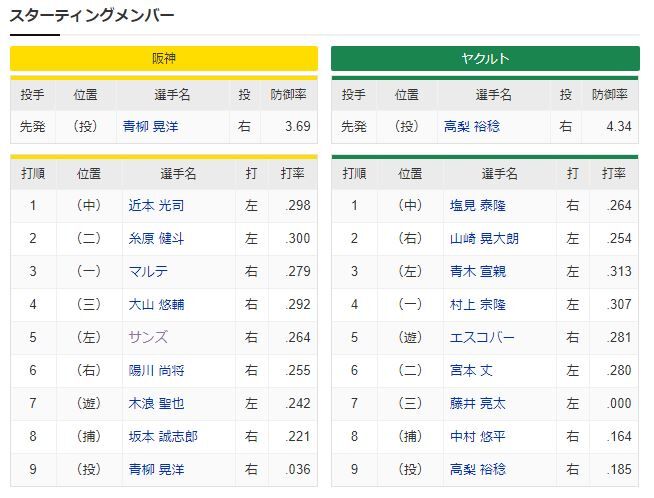
Task: Click 木浪 聖也 in batting order
Action: (156, 403)
